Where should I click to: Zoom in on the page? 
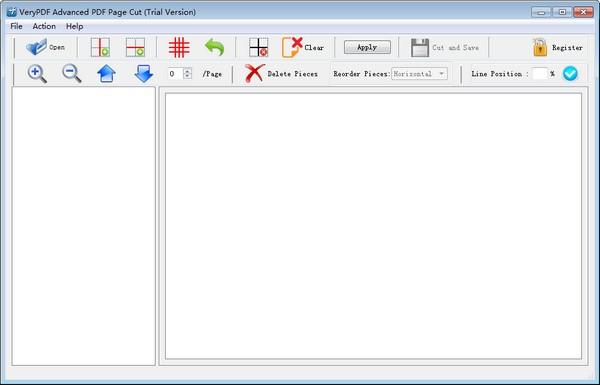pos(37,73)
